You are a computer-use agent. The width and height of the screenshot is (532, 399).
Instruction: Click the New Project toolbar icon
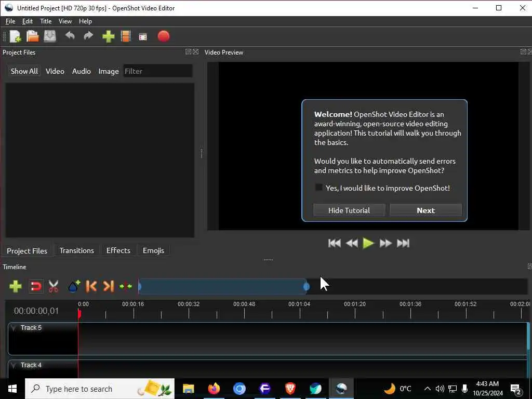tap(15, 36)
